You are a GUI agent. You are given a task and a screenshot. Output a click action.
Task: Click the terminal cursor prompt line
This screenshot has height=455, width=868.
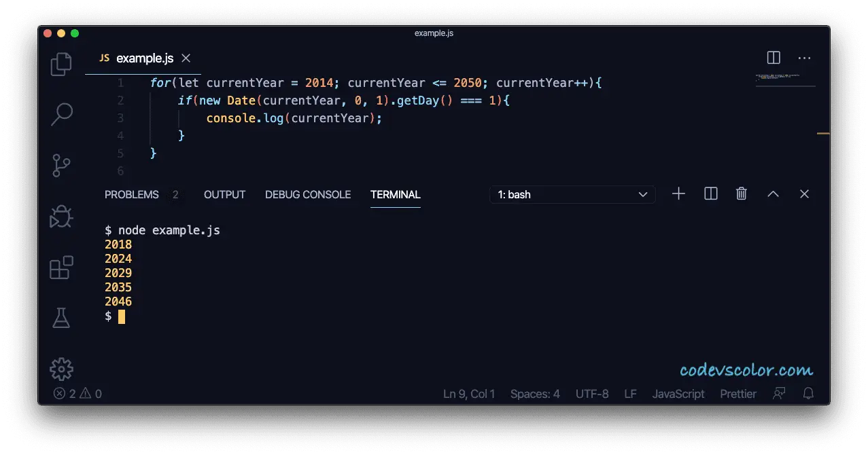coord(115,316)
